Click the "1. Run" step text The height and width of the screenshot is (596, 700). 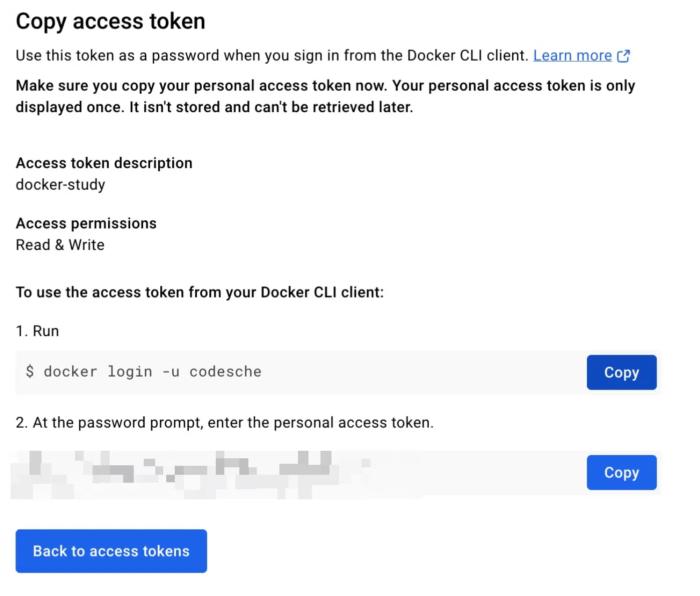click(x=38, y=331)
